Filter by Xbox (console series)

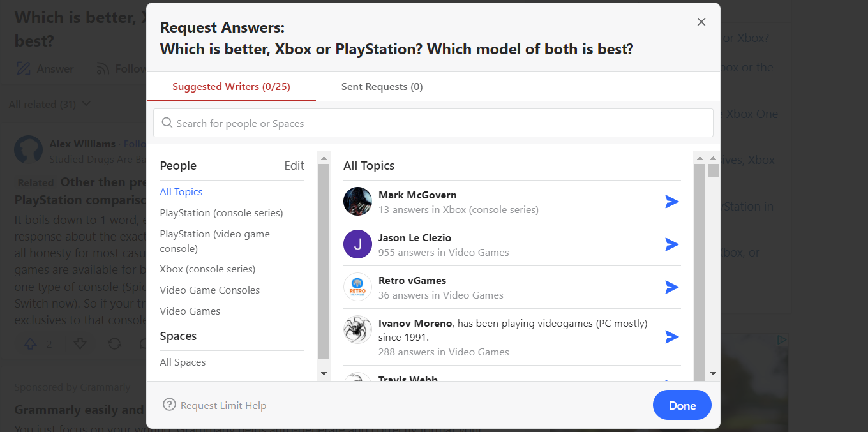[207, 269]
